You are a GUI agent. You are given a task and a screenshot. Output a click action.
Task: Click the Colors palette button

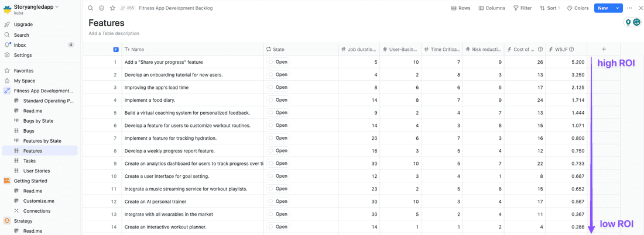[x=578, y=8]
